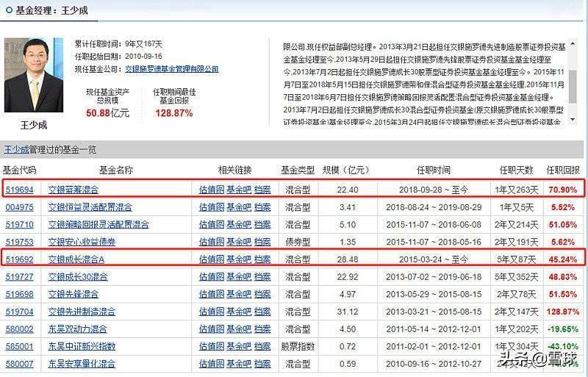Open fund 交银成长混合A
588x377 pixels.
pyautogui.click(x=76, y=259)
